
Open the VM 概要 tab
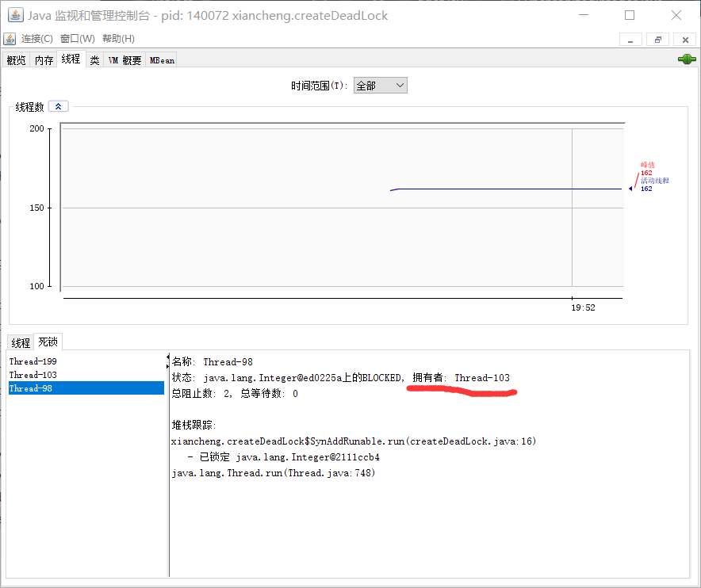(124, 60)
